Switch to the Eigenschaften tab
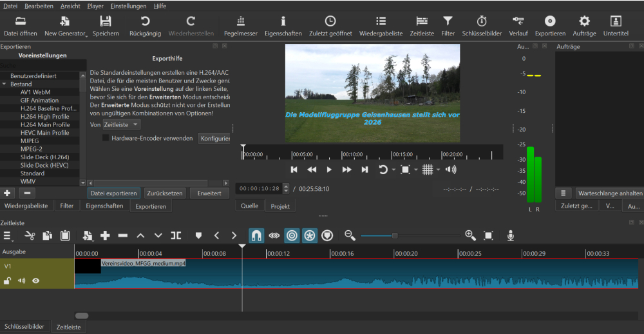644x334 pixels. (104, 206)
